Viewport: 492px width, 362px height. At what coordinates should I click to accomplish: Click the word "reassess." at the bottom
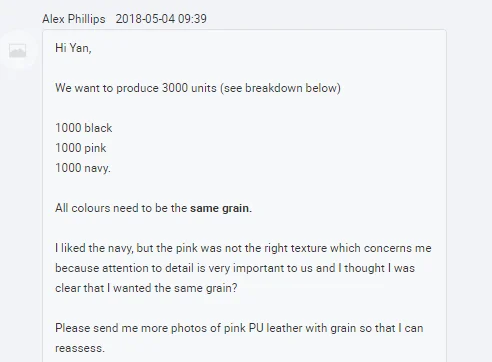click(x=80, y=348)
